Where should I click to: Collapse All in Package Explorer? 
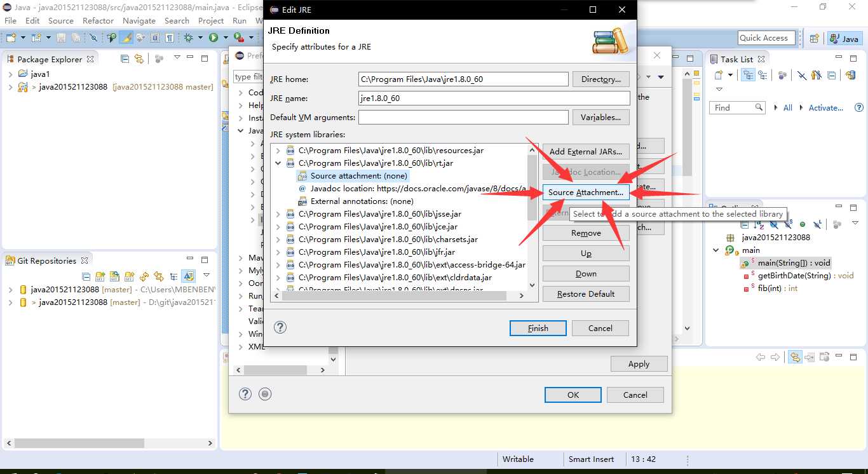click(125, 58)
